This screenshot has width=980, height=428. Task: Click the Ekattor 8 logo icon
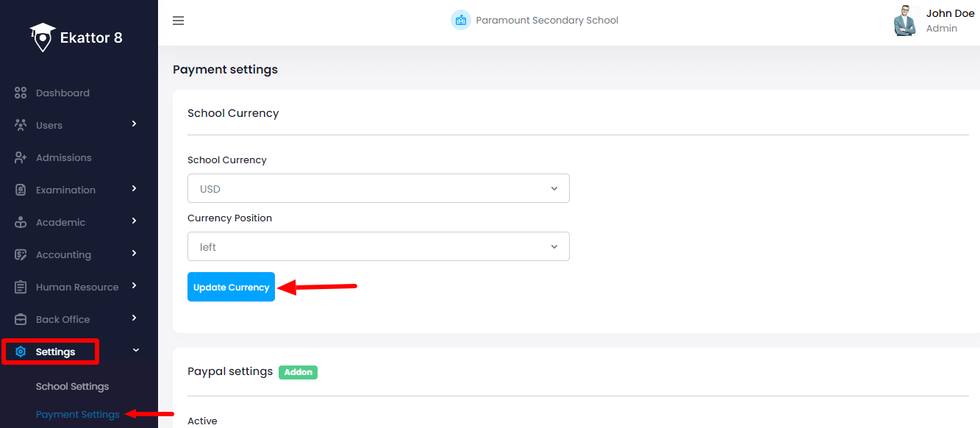(43, 37)
